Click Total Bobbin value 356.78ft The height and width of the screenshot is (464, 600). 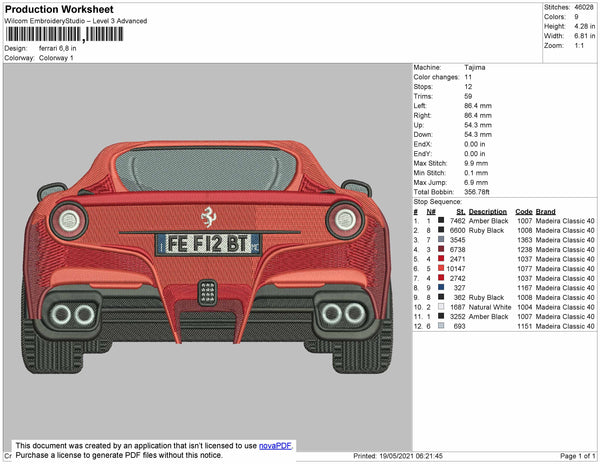477,192
